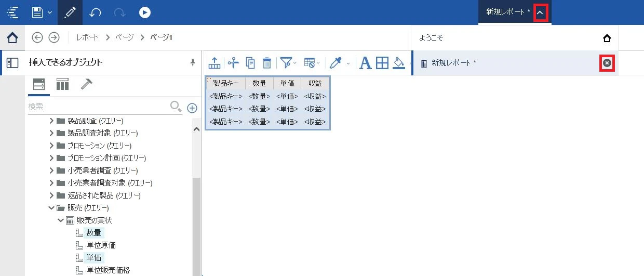Expand 製品調査対象 (クエリー) folder
This screenshot has width=644, height=276.
51,133
